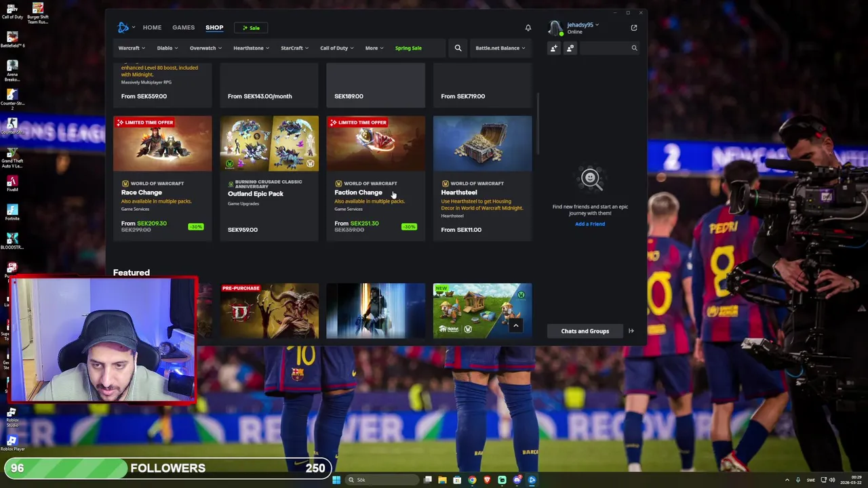Image resolution: width=868 pixels, height=488 pixels.
Task: Expand the StarCraft dropdown
Action: [294, 48]
